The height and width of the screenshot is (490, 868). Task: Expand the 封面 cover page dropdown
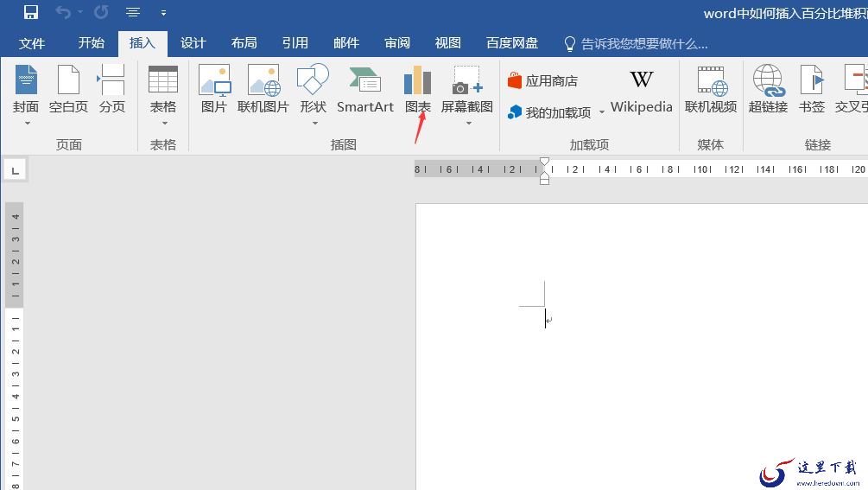pyautogui.click(x=26, y=123)
